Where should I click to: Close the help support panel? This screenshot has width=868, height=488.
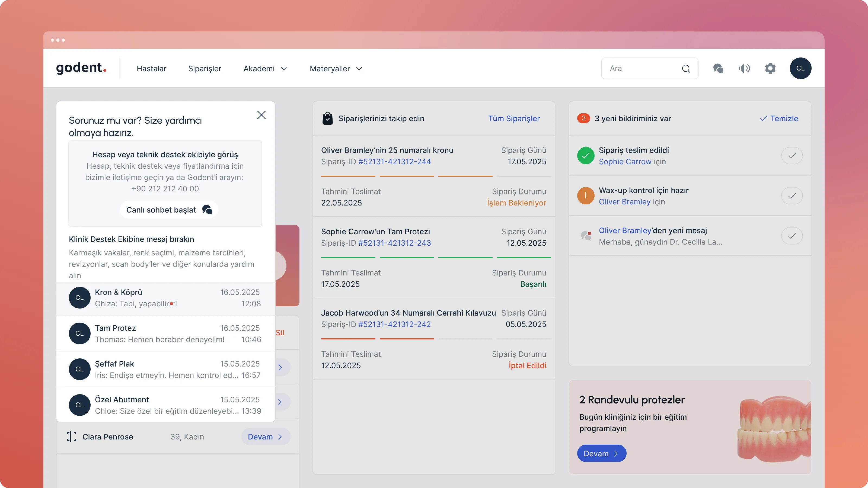[261, 115]
